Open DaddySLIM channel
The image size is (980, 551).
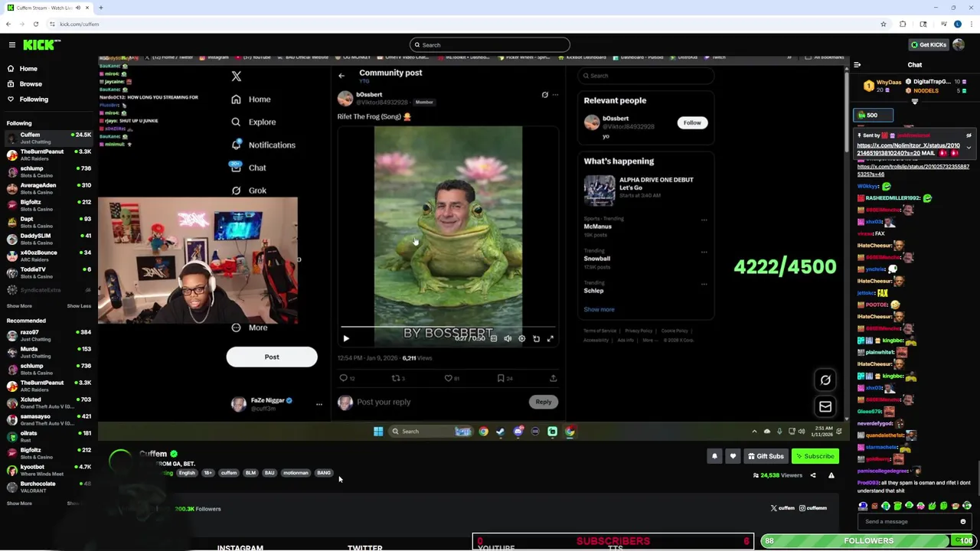tap(47, 239)
